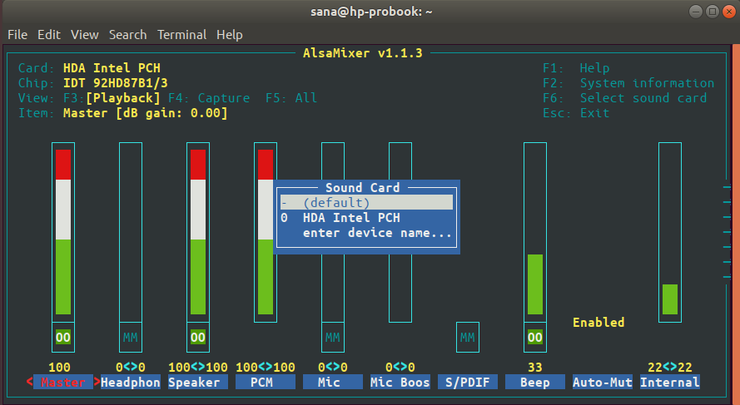Image resolution: width=740 pixels, height=405 pixels.
Task: Click the F2: System information hint
Action: tap(628, 83)
